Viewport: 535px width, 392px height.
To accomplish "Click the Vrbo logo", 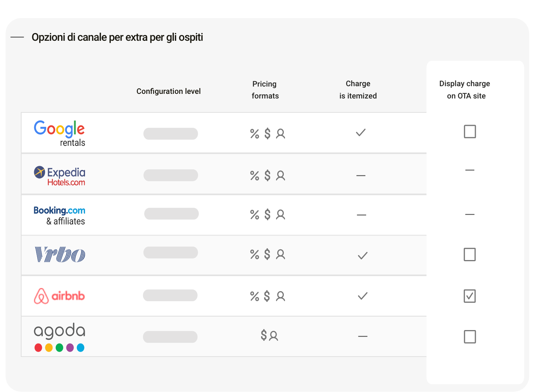I will click(60, 255).
